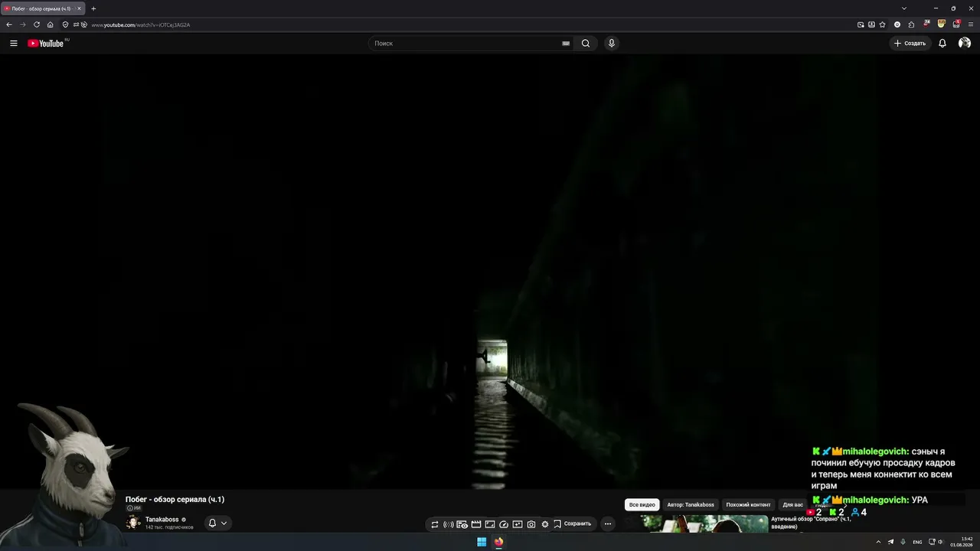Open a new browser tab
This screenshot has height=551, width=980.
click(x=93, y=8)
